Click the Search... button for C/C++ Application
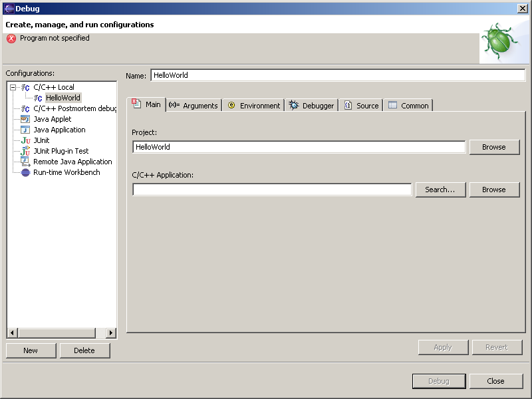Screen dimensions: 532x399 coord(440,190)
